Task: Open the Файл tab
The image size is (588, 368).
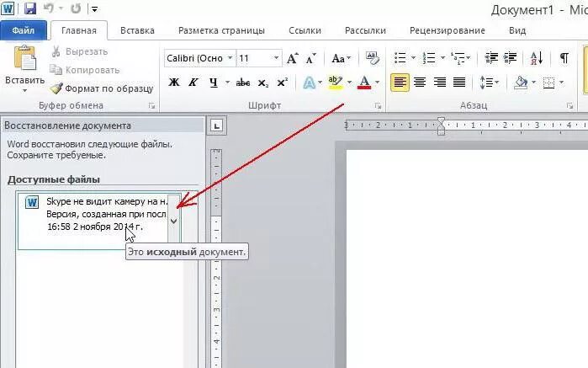Action: [24, 30]
